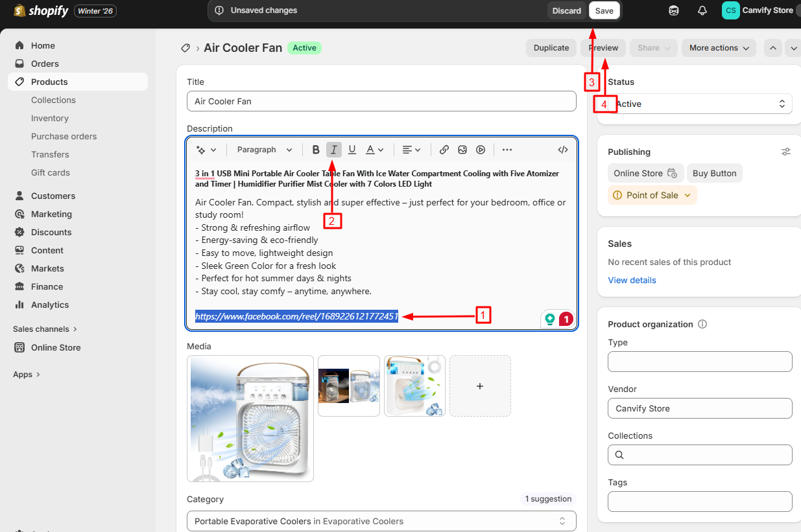Apply italic formatting to selected text
801x532 pixels.
tap(333, 150)
